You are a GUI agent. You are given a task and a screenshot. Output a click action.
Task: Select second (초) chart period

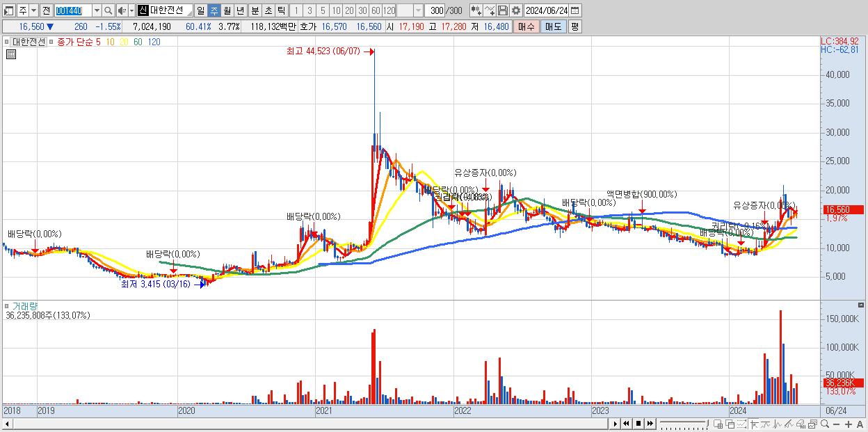(268, 10)
